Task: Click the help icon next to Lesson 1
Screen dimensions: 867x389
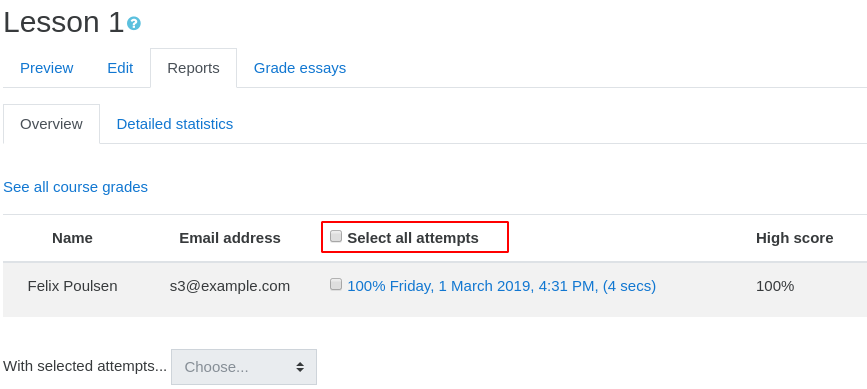Action: pos(134,23)
